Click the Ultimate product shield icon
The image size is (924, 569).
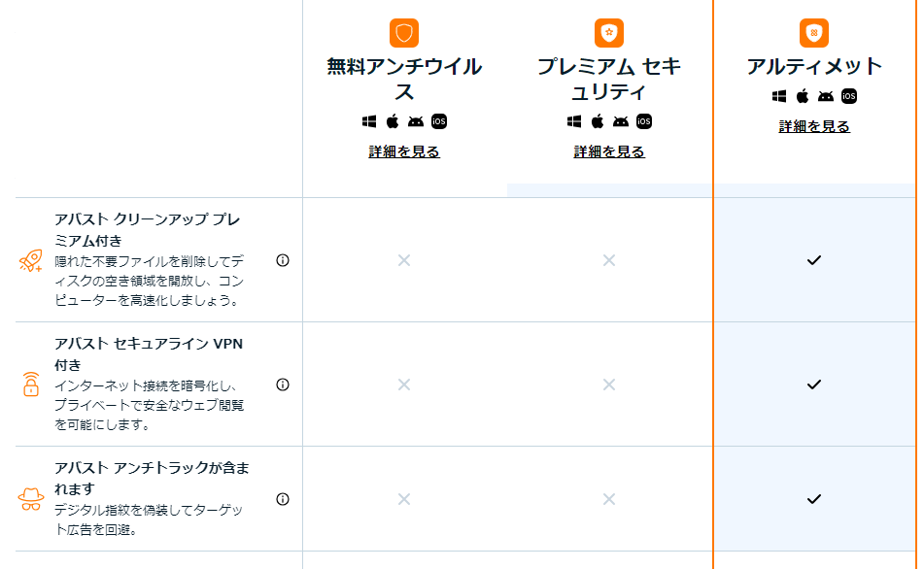(x=814, y=33)
